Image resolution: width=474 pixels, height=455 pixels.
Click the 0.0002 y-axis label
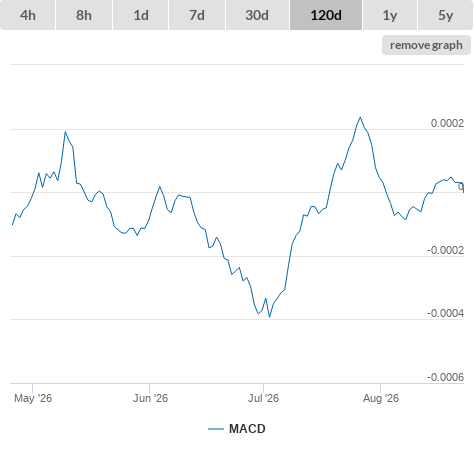coord(447,123)
